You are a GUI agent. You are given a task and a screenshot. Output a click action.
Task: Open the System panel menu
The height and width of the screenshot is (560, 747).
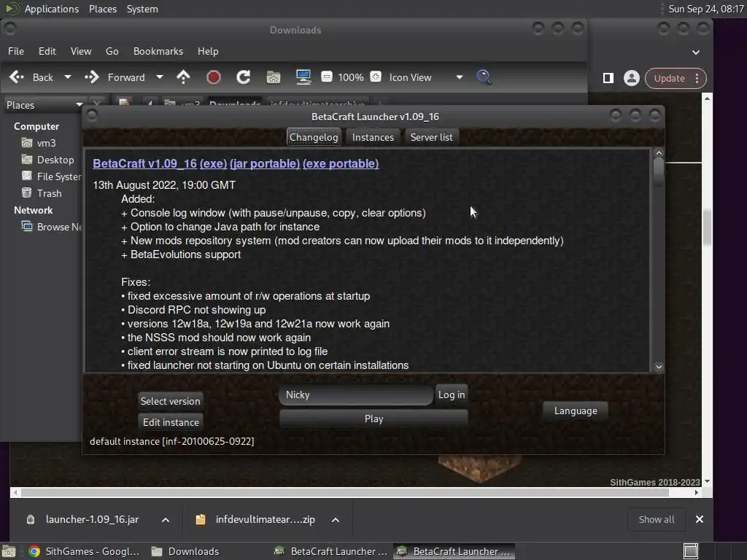tap(142, 9)
